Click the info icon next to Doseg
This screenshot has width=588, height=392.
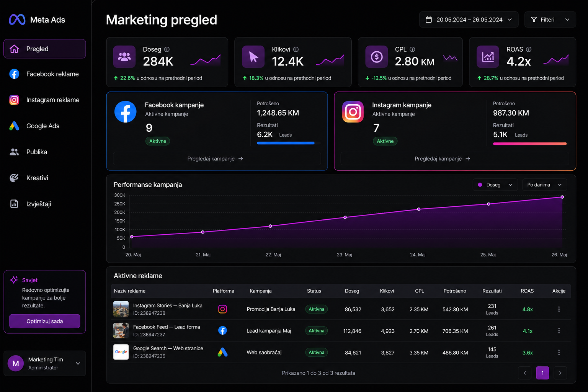click(x=167, y=49)
